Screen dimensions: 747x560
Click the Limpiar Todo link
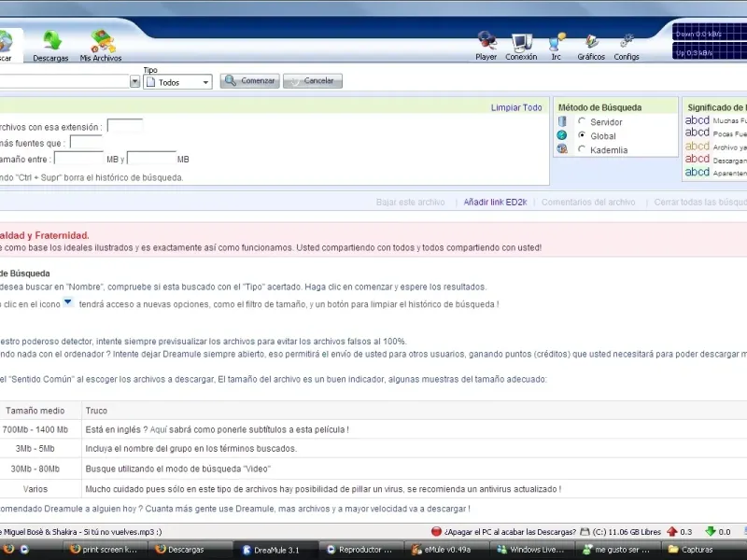[516, 107]
